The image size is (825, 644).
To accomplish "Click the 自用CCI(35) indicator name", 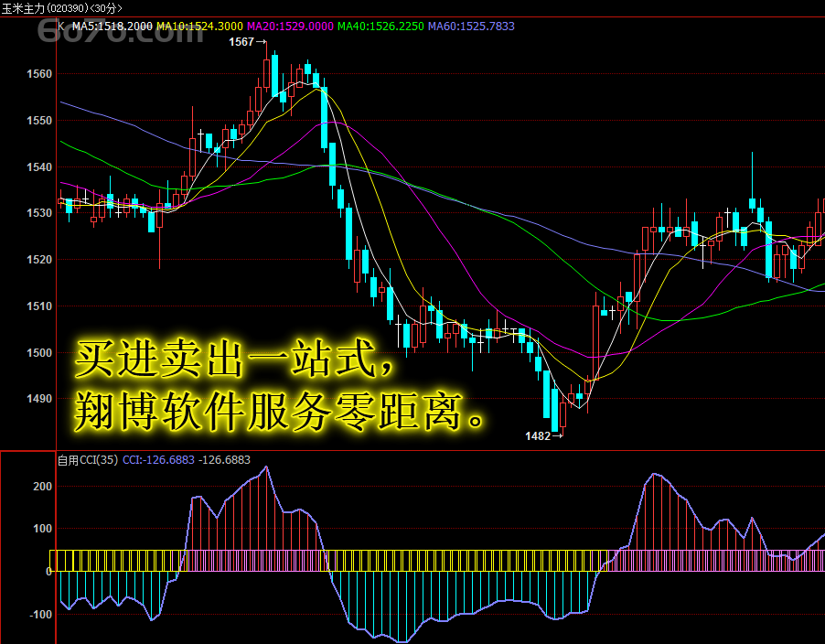I will [x=88, y=460].
